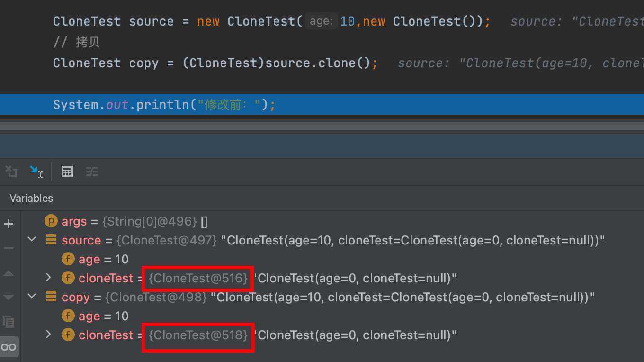Collapse the source variable node
Viewport: 644px width, 362px height.
(32, 240)
